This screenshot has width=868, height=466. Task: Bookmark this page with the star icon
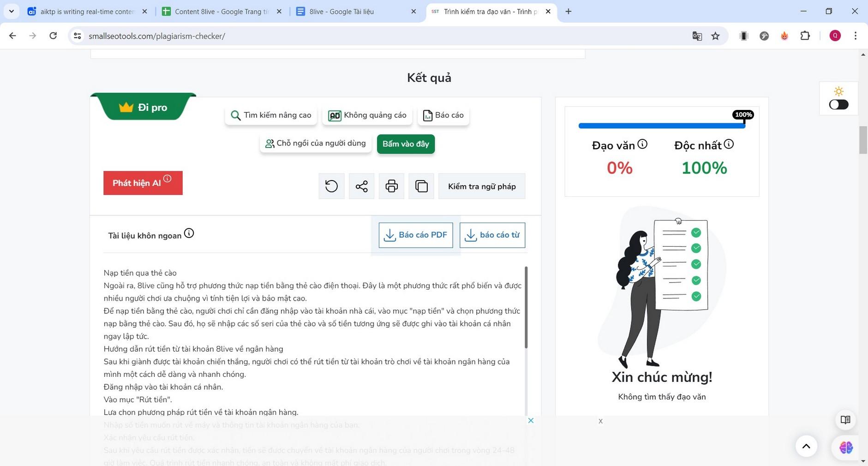[x=715, y=36]
